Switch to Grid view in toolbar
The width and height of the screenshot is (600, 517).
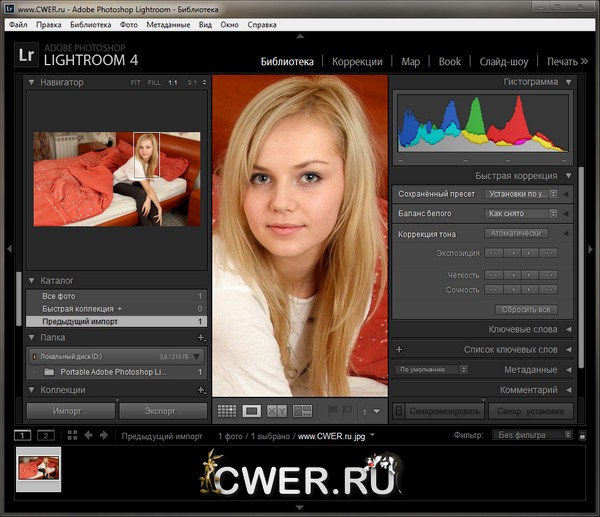(x=226, y=410)
